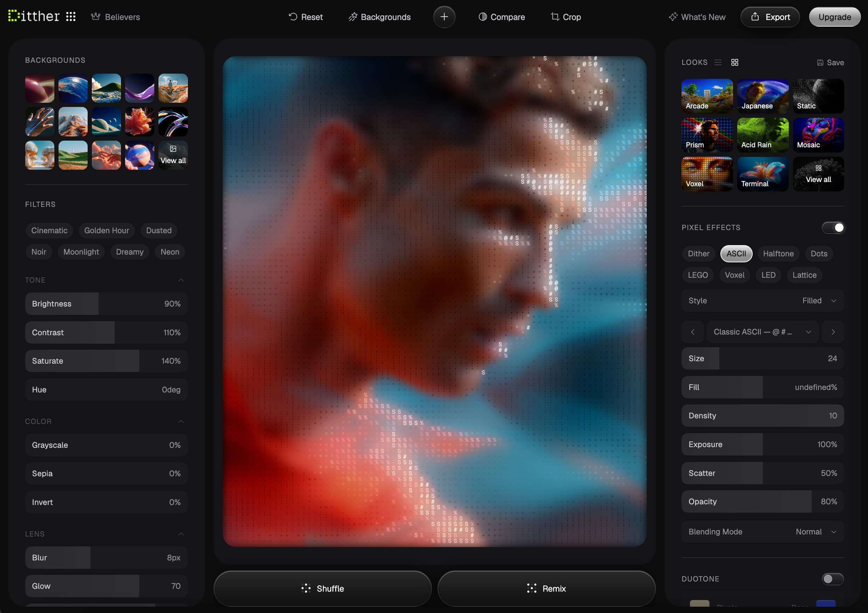Select the snowy mountain background
The width and height of the screenshot is (868, 613).
[73, 121]
